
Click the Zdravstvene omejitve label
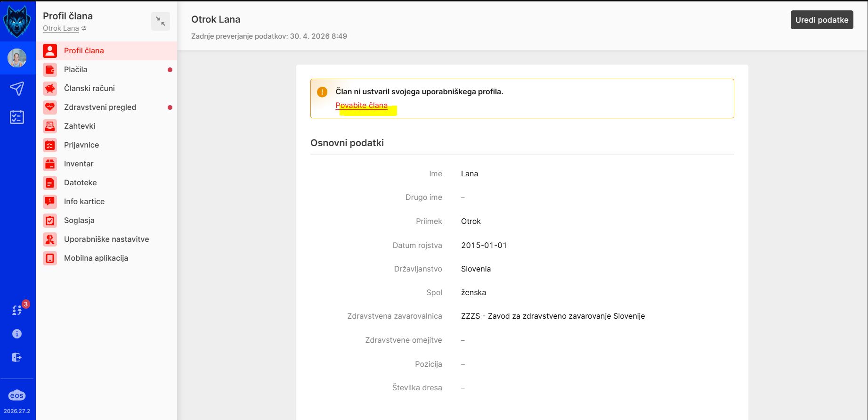pos(404,340)
